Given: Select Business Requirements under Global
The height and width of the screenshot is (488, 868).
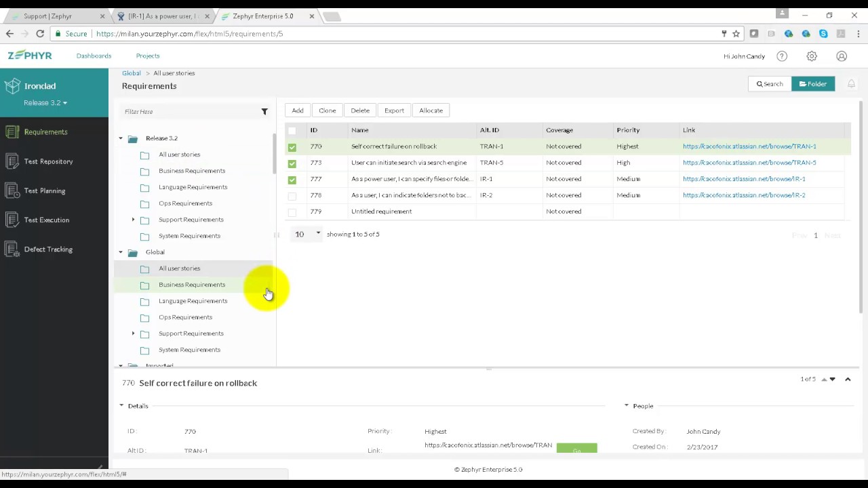Looking at the screenshot, I should (192, 285).
